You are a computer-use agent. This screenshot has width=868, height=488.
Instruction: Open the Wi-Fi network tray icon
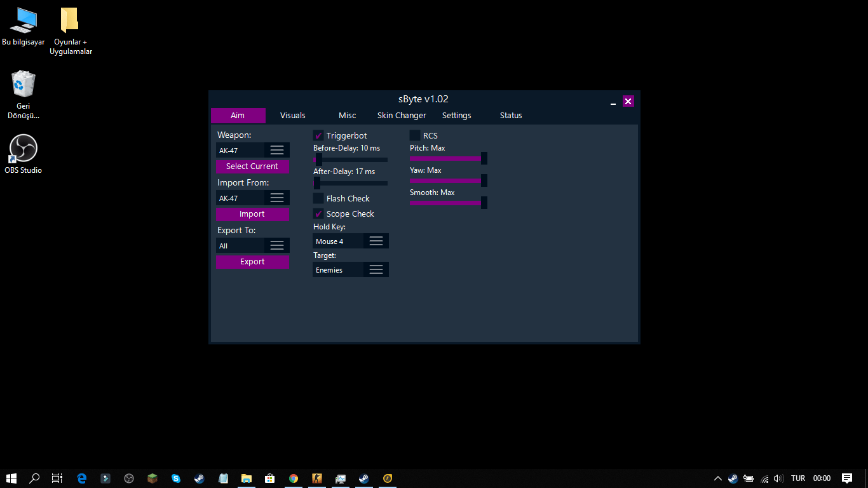click(764, 478)
